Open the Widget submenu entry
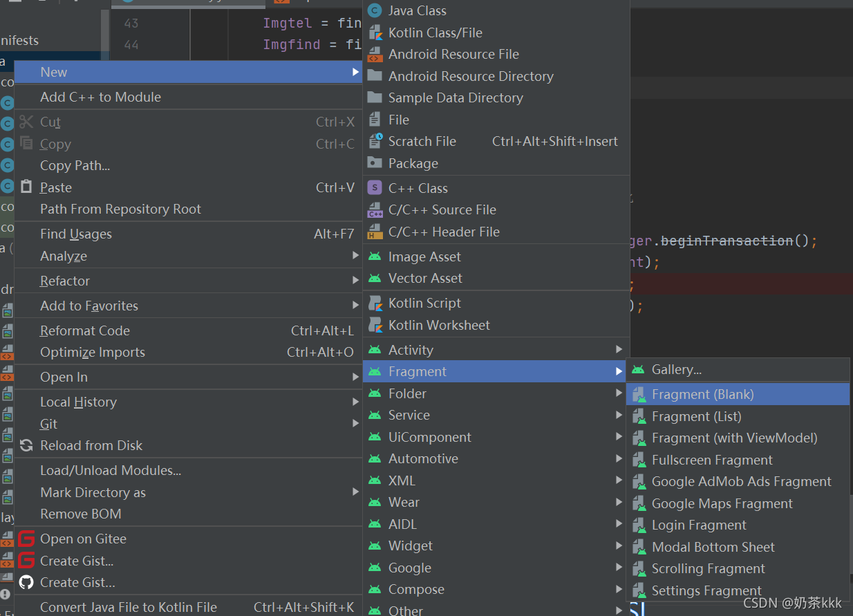This screenshot has height=616, width=853. (x=496, y=545)
